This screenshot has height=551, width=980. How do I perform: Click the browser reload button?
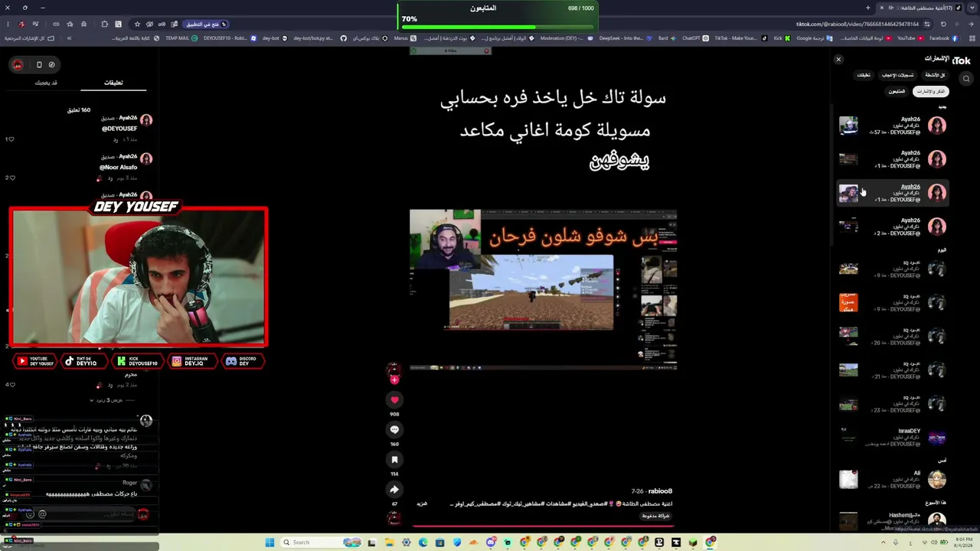943,24
